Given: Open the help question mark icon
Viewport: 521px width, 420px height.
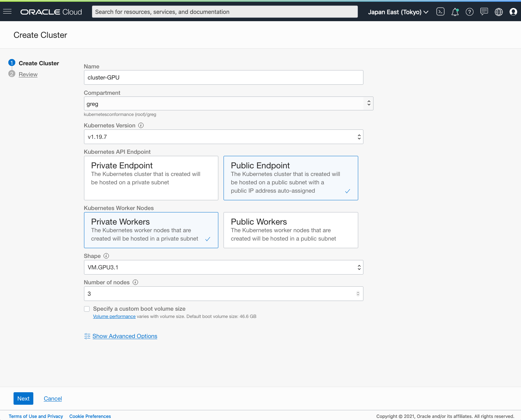Looking at the screenshot, I should (470, 11).
